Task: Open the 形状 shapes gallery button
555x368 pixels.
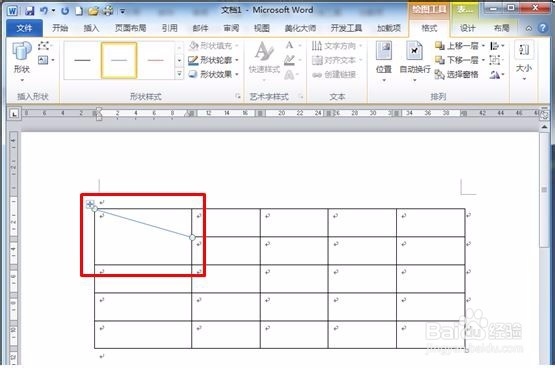Action: (x=22, y=61)
